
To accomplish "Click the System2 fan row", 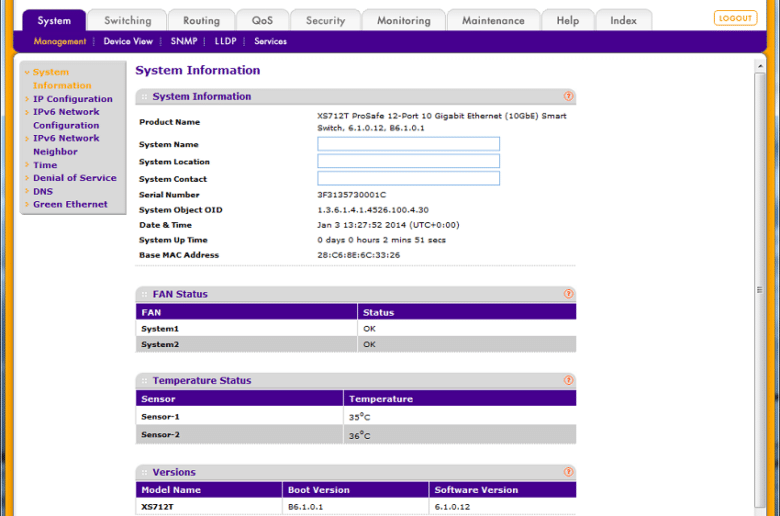I will [x=356, y=344].
